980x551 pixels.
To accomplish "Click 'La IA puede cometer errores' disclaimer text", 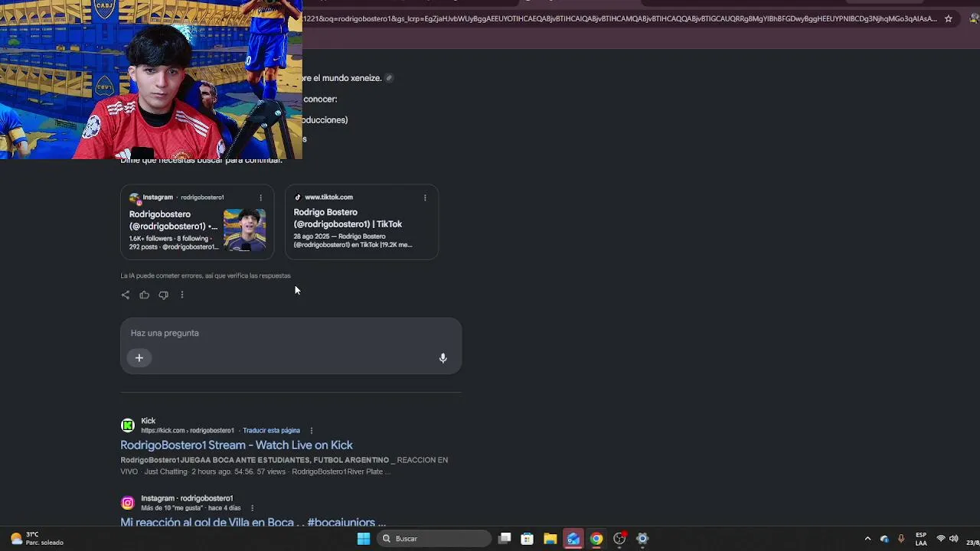I will pos(205,275).
